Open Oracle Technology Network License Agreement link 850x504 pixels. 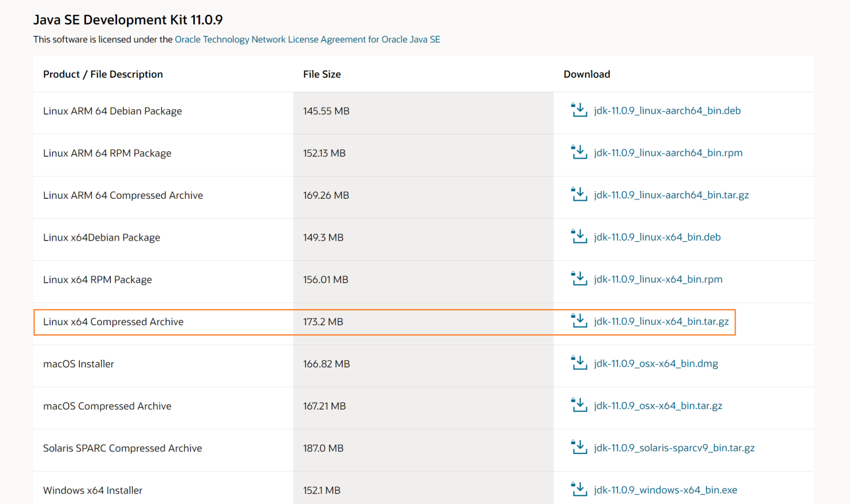click(x=307, y=39)
